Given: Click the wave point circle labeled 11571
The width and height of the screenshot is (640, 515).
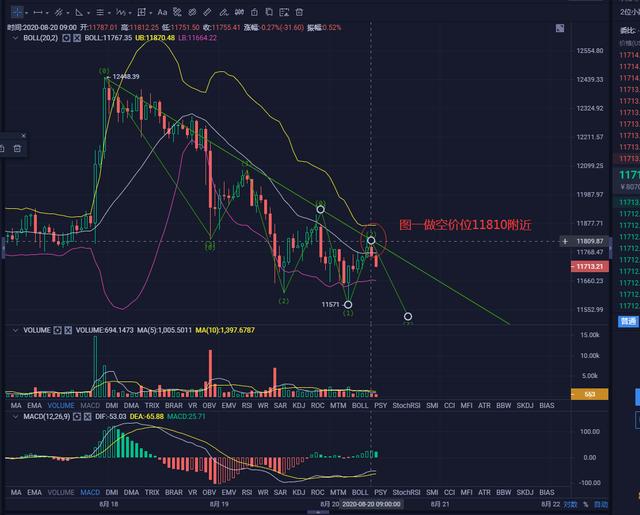Looking at the screenshot, I should (x=348, y=304).
